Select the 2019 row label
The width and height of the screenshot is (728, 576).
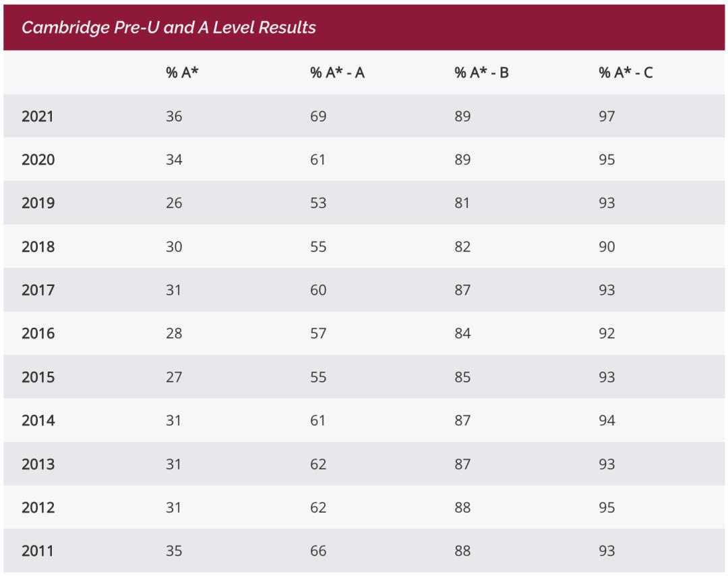(38, 203)
